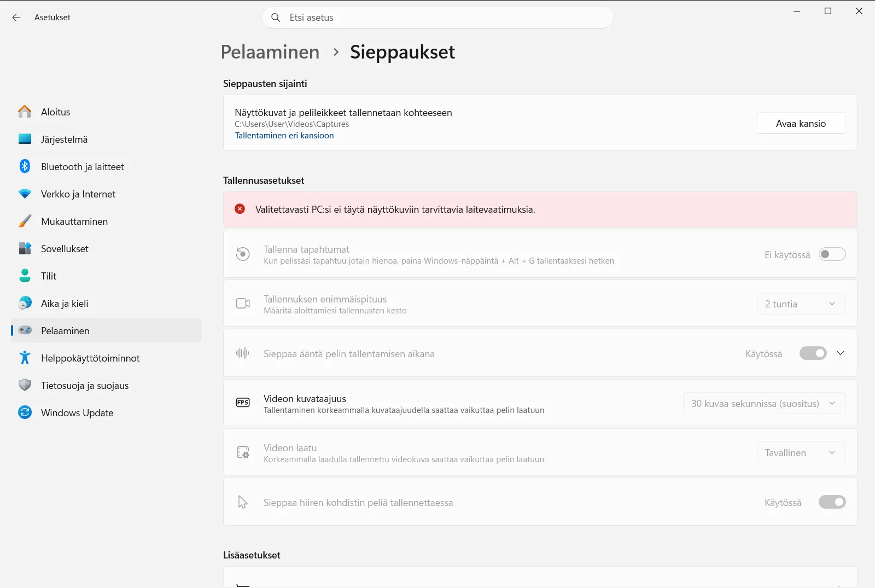875x588 pixels.
Task: Click the search magnifier icon
Action: tap(276, 18)
